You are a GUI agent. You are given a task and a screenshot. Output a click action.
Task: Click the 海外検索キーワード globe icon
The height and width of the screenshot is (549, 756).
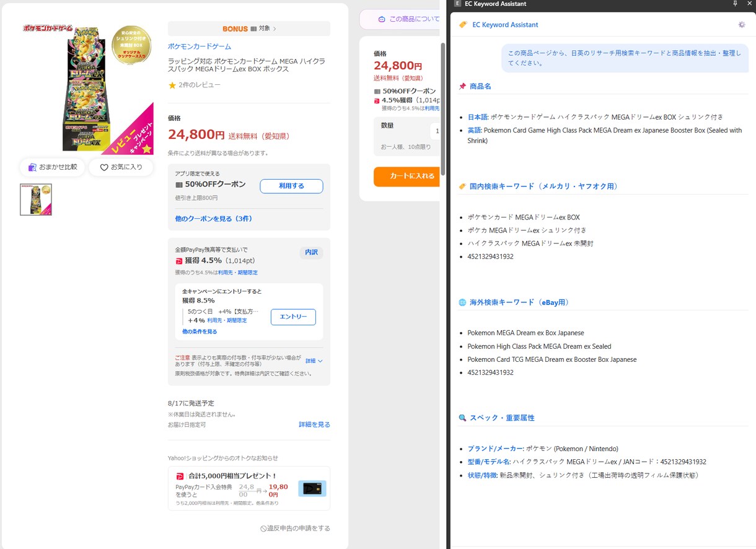point(462,302)
